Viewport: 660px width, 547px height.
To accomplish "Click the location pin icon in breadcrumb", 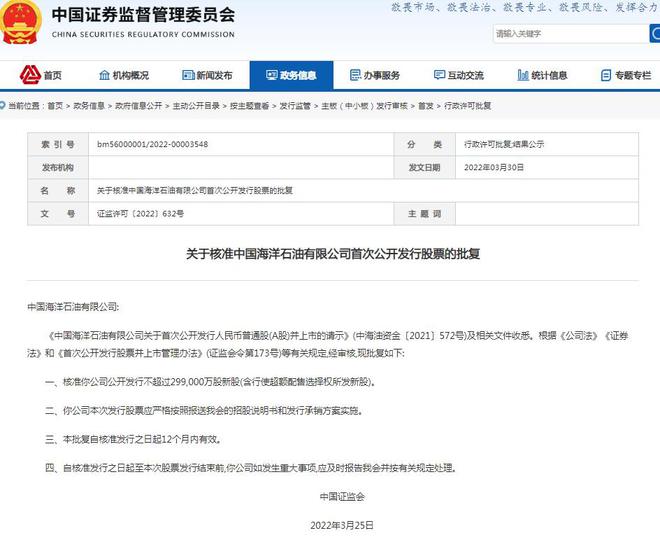I will pos(3,105).
